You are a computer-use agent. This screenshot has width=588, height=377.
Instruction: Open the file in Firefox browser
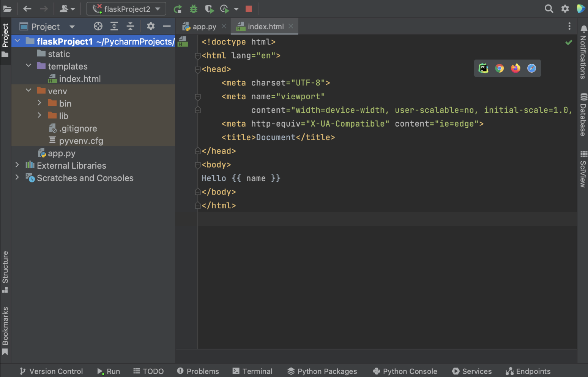(515, 68)
